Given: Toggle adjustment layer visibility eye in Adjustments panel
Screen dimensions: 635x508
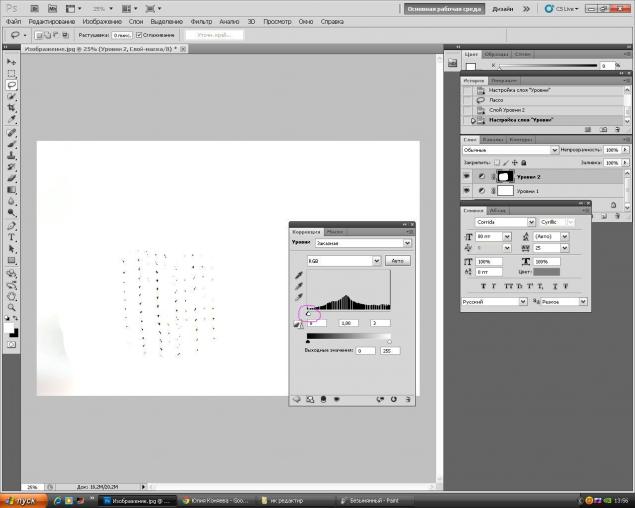Looking at the screenshot, I should [337, 399].
